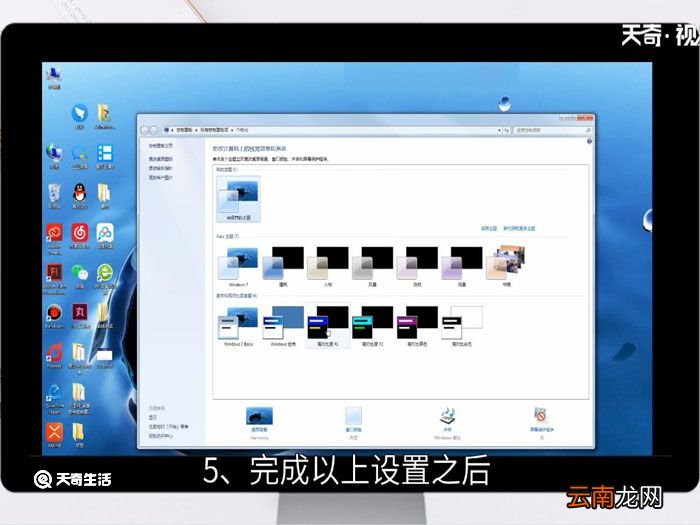
Task: Select the lavender Scenes Aero theme
Action: pyautogui.click(x=462, y=267)
